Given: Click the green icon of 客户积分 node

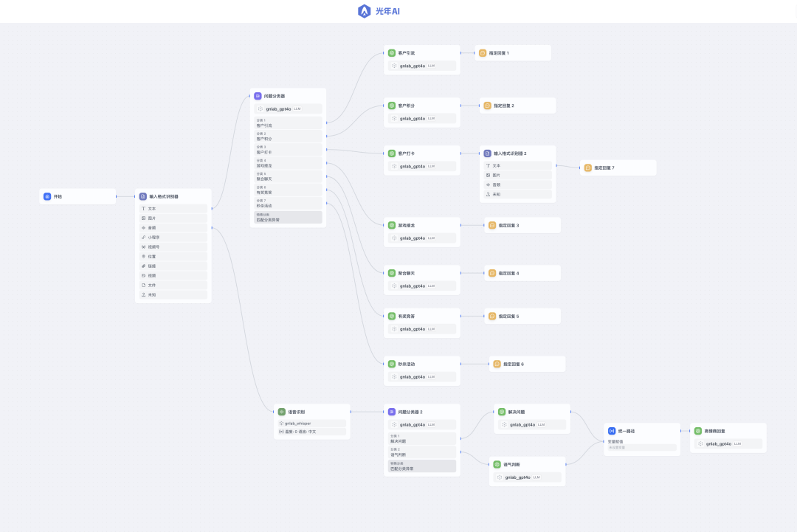Looking at the screenshot, I should 392,106.
